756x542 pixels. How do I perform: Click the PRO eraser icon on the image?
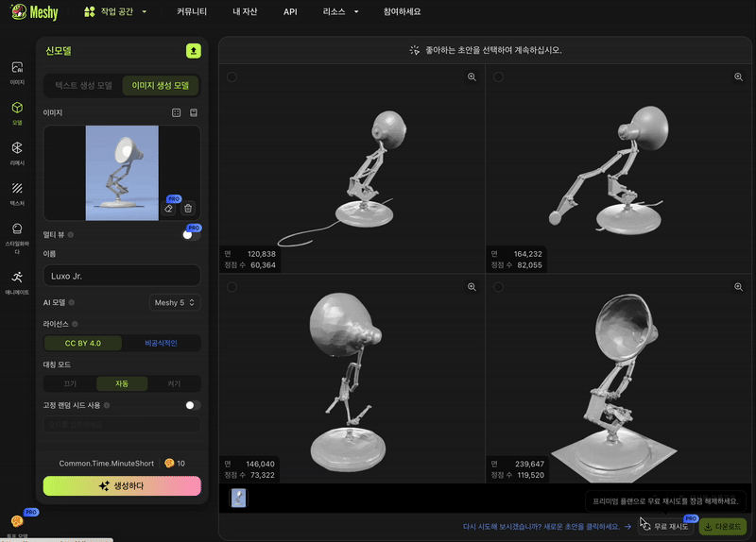coord(169,208)
